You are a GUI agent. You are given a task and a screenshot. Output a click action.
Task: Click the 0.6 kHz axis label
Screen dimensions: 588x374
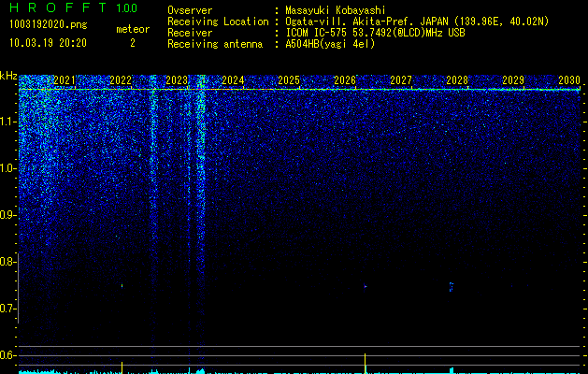click(7, 355)
